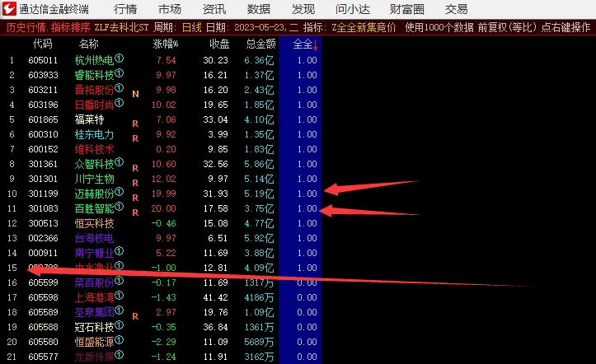596x364 pixels.
Task: Sort by the 代码 column header
Action: (43, 44)
